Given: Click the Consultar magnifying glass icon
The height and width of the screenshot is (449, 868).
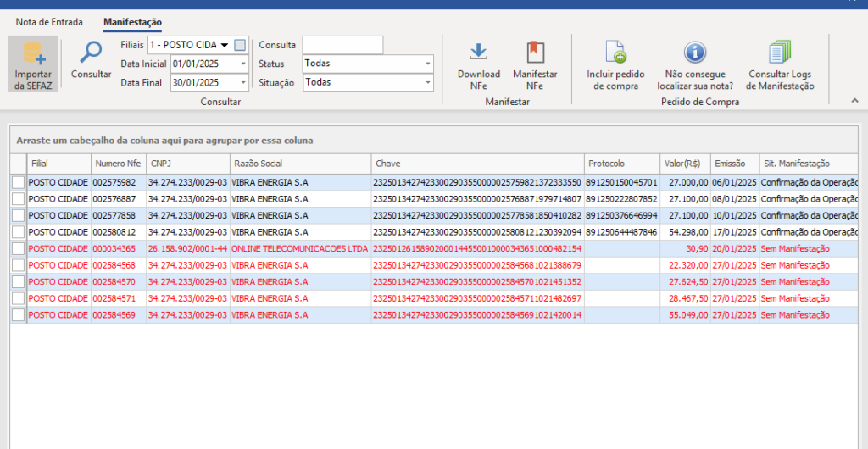Looking at the screenshot, I should [91, 53].
